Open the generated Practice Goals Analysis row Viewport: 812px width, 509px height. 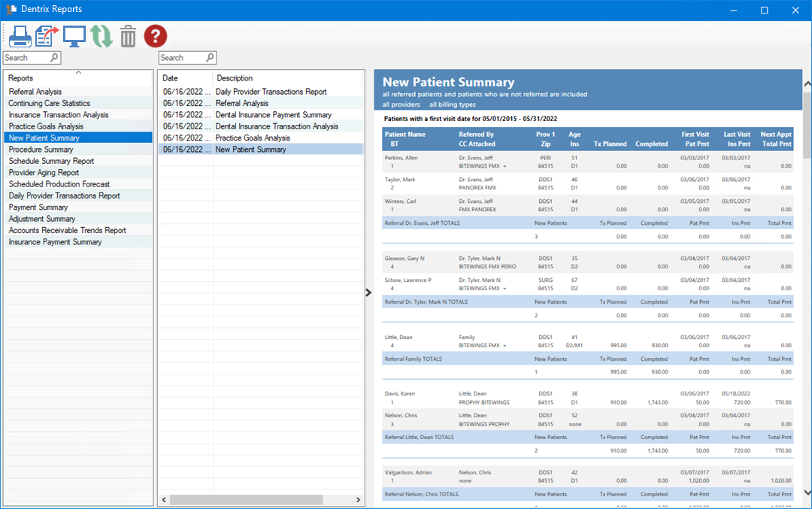pyautogui.click(x=253, y=138)
